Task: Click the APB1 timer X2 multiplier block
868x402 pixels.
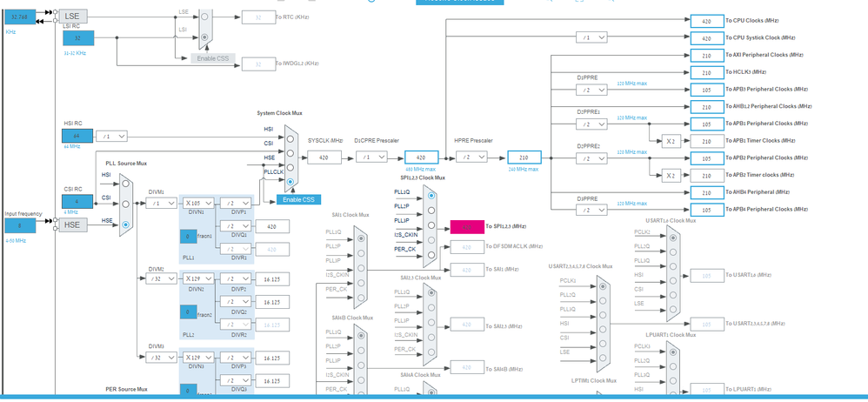Action: coord(671,141)
